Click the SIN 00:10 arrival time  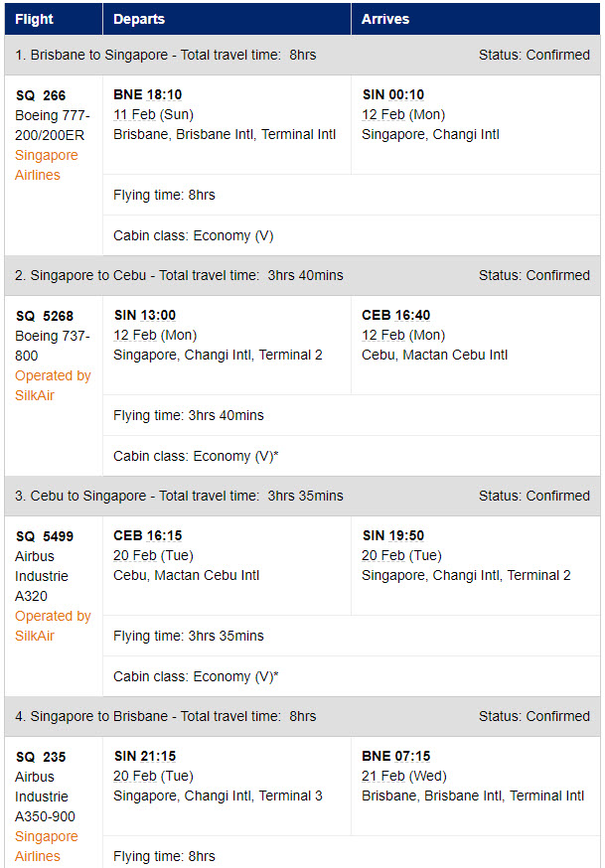[x=393, y=94]
